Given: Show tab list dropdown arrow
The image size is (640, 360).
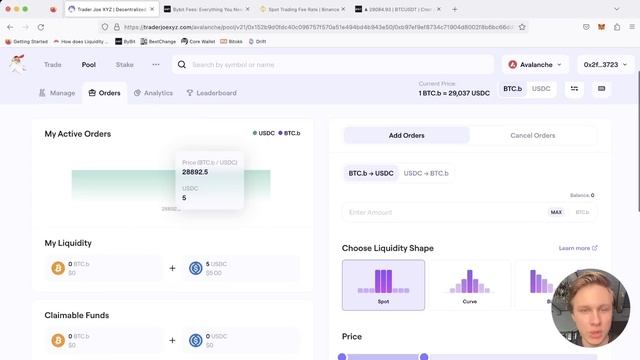Looking at the screenshot, I should click(617, 9).
